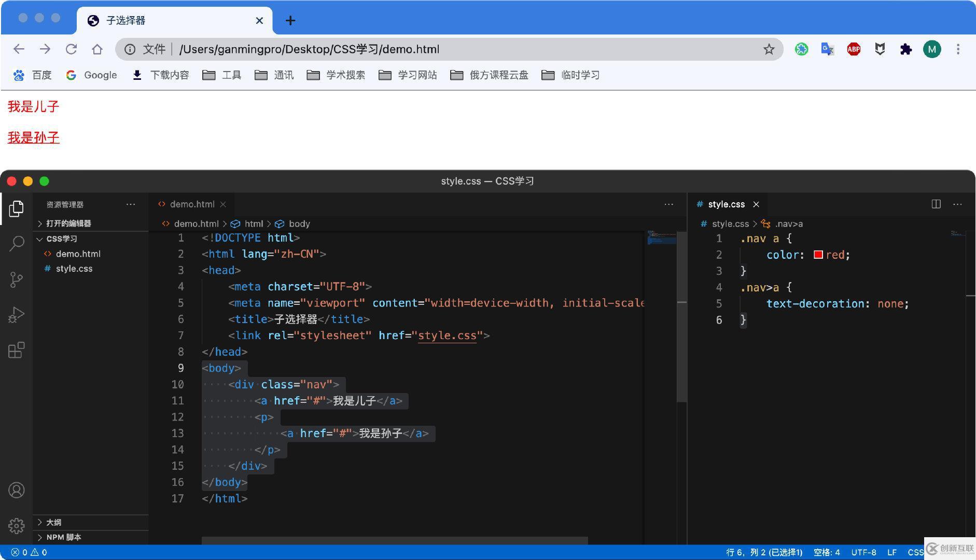
Task: Click the body breadcrumb in demo.html editor
Action: click(292, 224)
